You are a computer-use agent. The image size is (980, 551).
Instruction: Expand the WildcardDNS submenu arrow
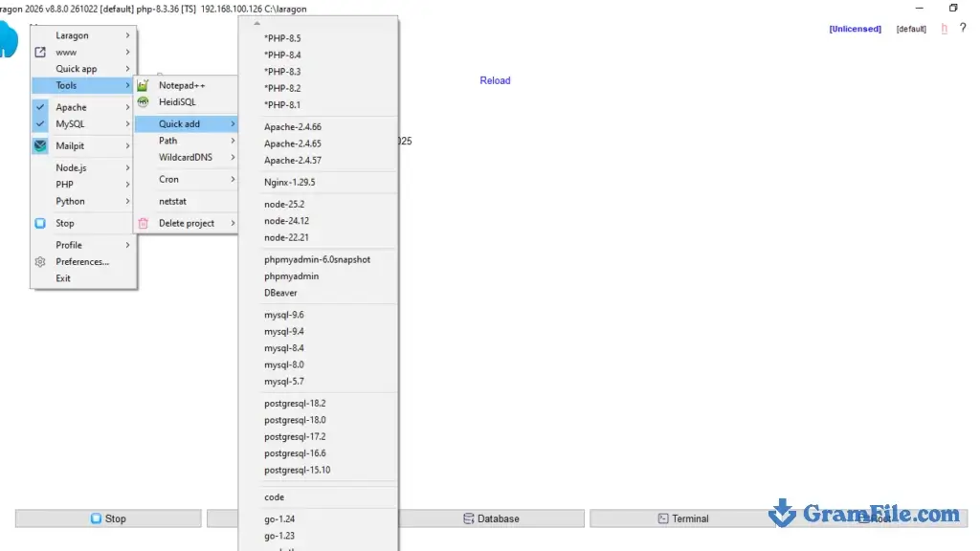coord(233,158)
